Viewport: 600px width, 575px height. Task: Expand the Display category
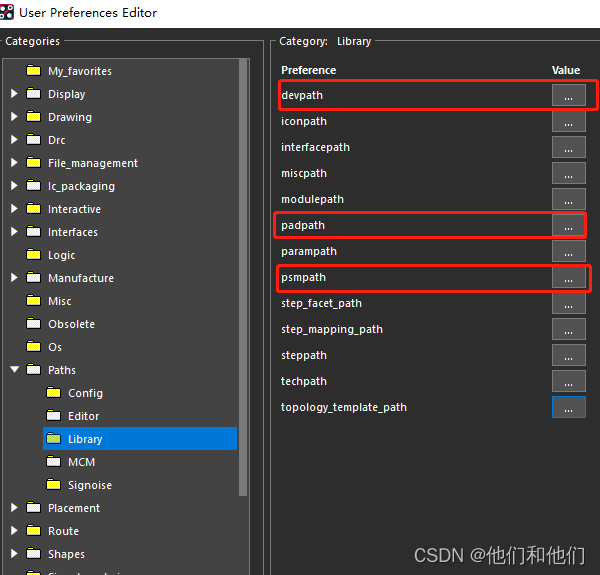click(14, 94)
